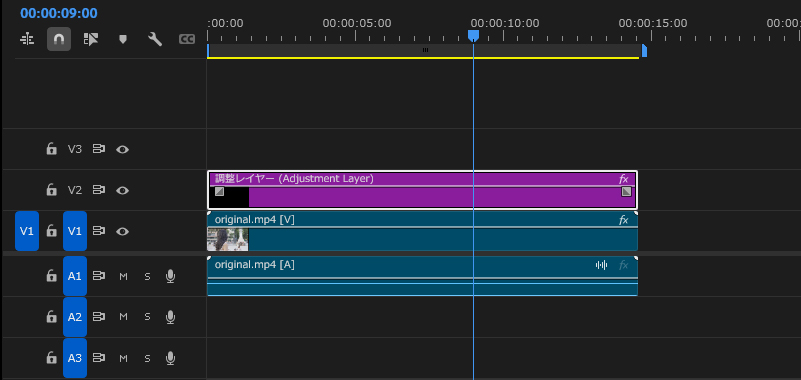Toggle V1 source patching button
The image size is (801, 380).
coord(27,231)
